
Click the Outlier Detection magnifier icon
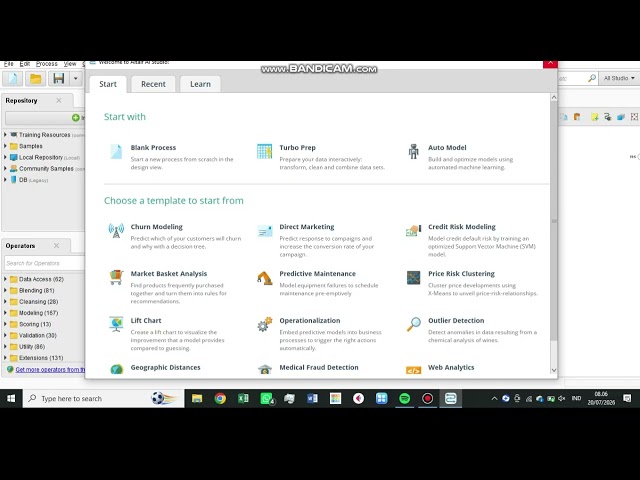413,324
